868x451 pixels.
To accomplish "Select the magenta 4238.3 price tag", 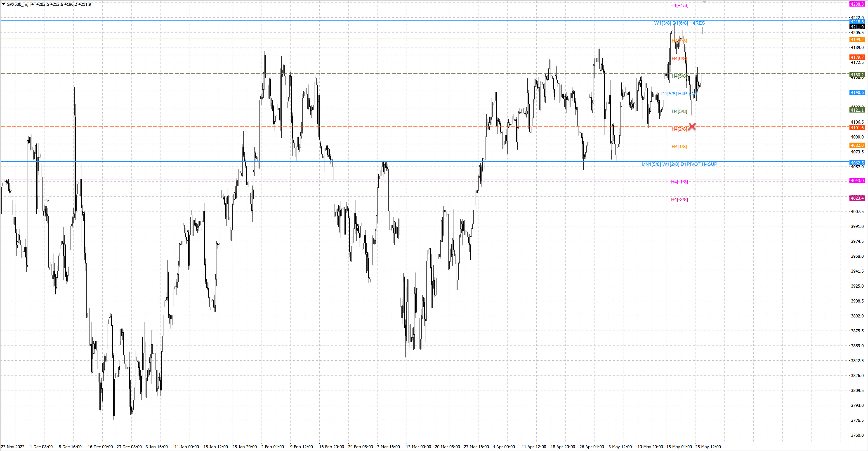I will coord(857,4).
